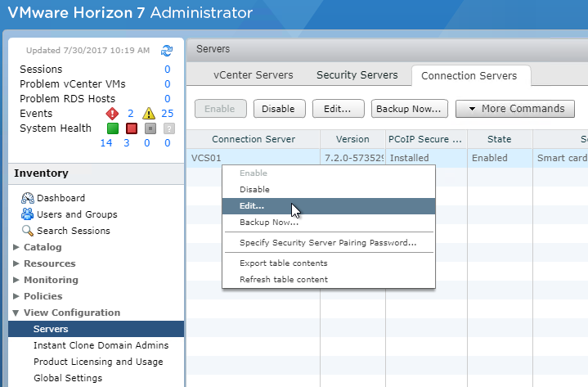588x387 pixels.
Task: Sort by the Connection Server column header
Action: (254, 139)
